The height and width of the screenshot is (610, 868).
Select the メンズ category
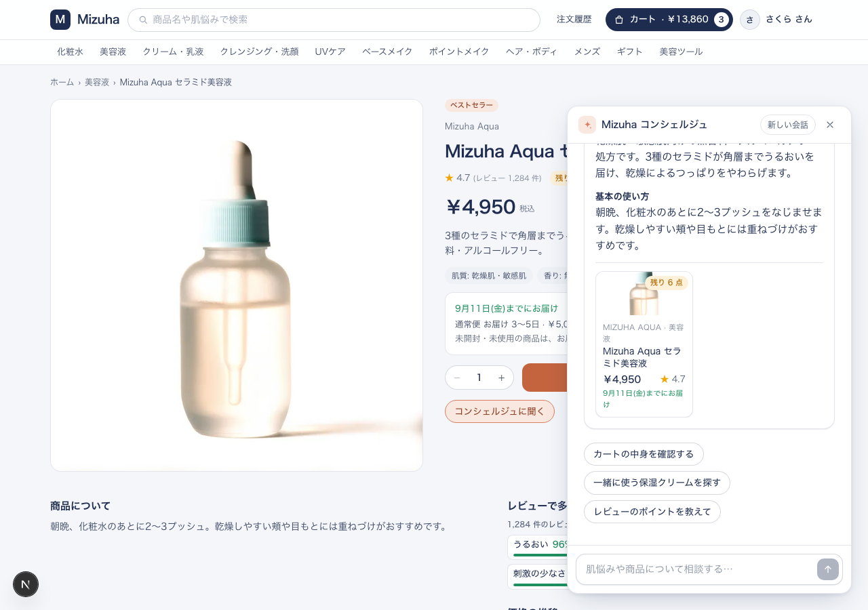pyautogui.click(x=587, y=52)
